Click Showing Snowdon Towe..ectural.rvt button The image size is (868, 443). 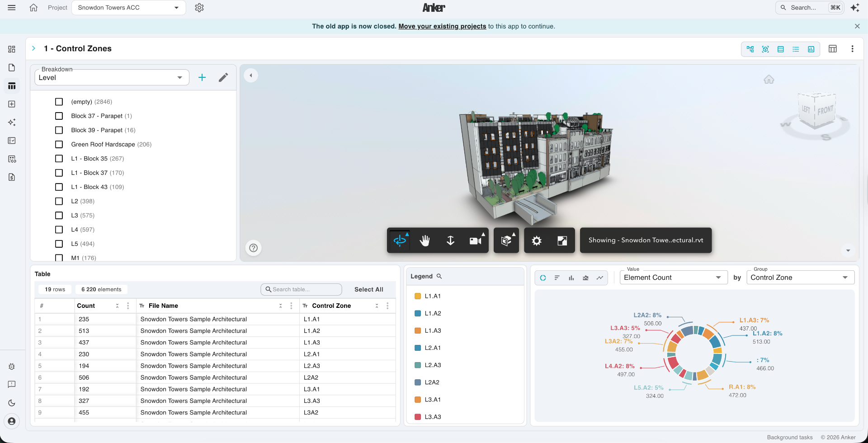pos(646,240)
